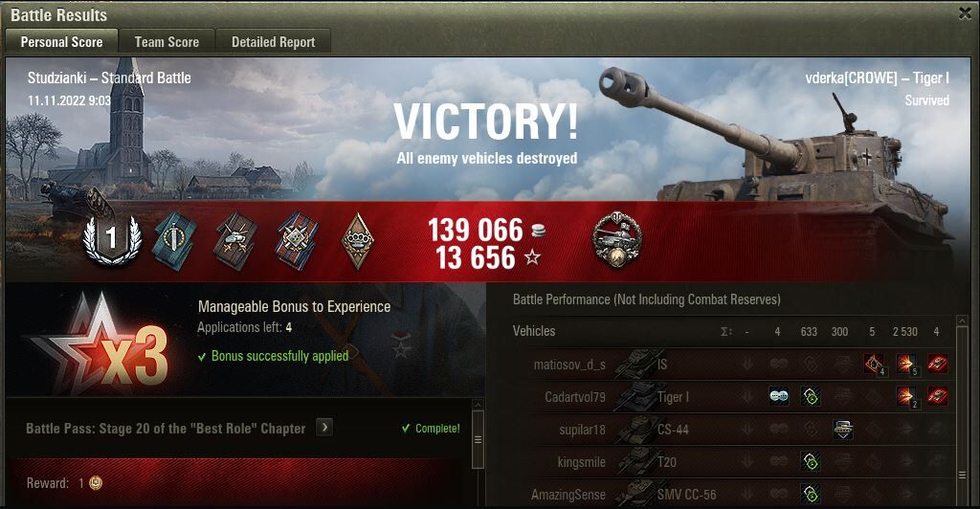980x509 pixels.
Task: Switch to the Team Score tab
Action: click(167, 42)
